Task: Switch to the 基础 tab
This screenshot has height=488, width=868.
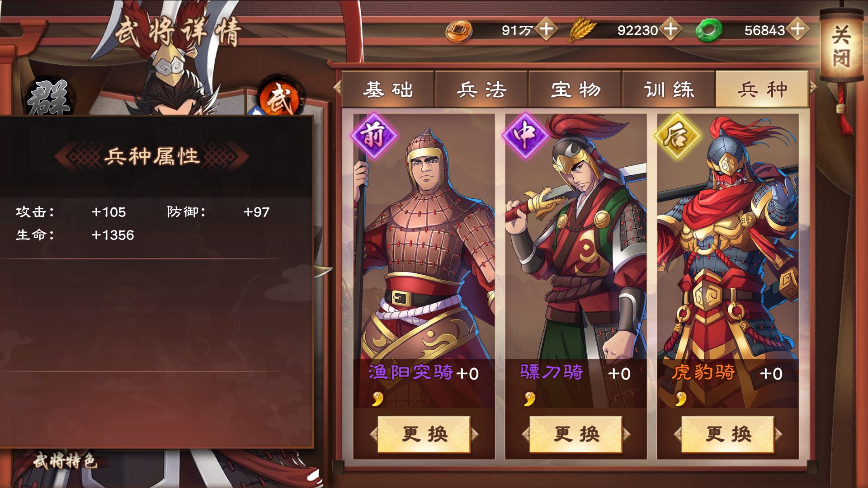Action: (388, 89)
